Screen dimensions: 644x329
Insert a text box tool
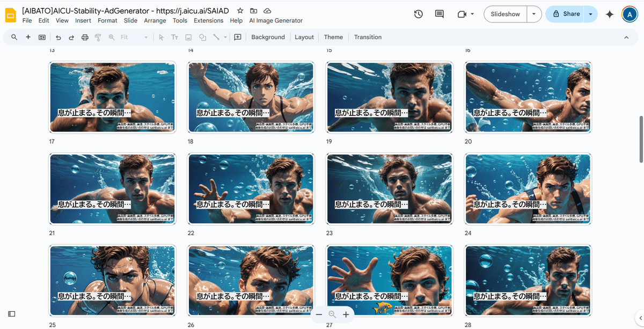coord(174,37)
